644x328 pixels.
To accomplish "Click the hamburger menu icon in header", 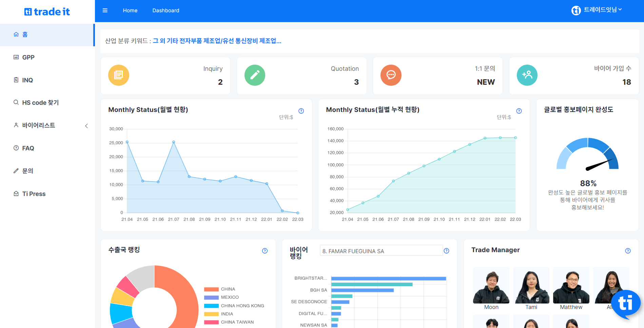I will 105,11.
